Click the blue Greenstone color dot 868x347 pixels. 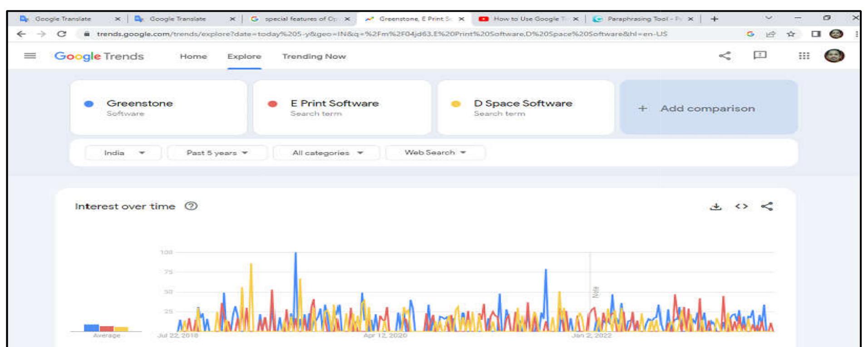tap(89, 104)
